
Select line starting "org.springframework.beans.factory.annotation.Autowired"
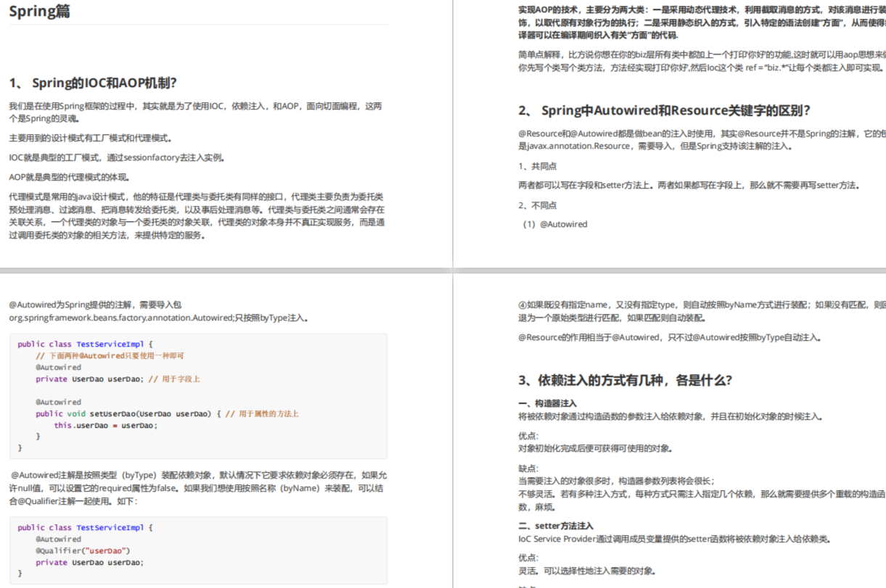tap(158, 318)
